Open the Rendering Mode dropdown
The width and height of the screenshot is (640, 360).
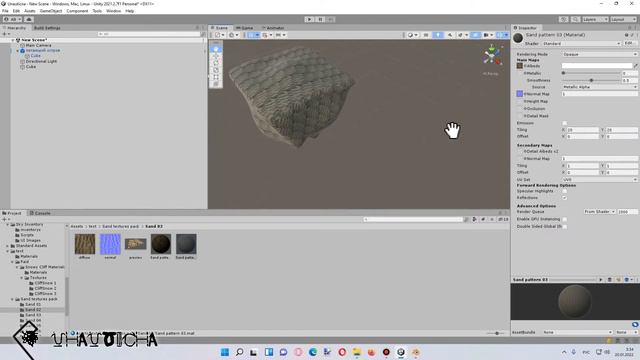pos(599,54)
